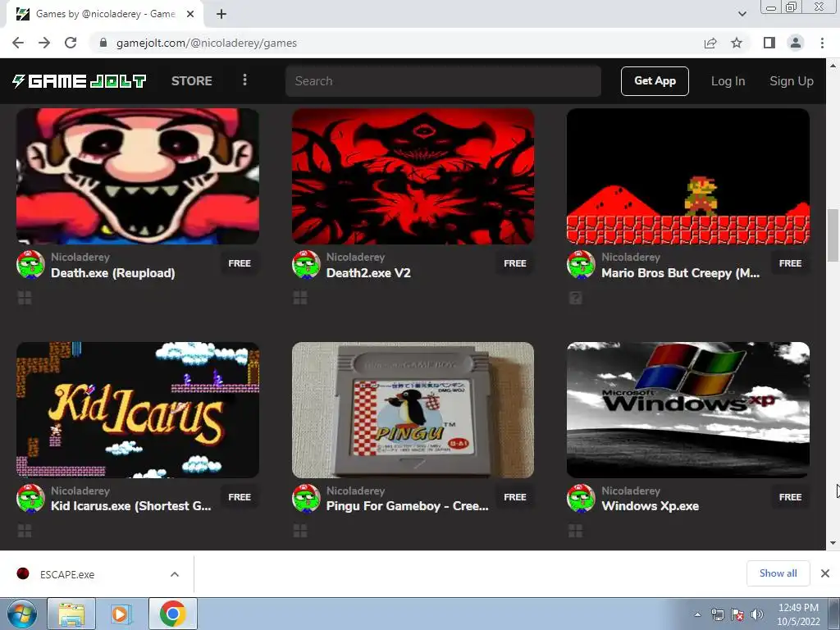Screen dimensions: 840x630
Task: Open the Mario Bros But Creepy thumbnail
Action: point(688,176)
